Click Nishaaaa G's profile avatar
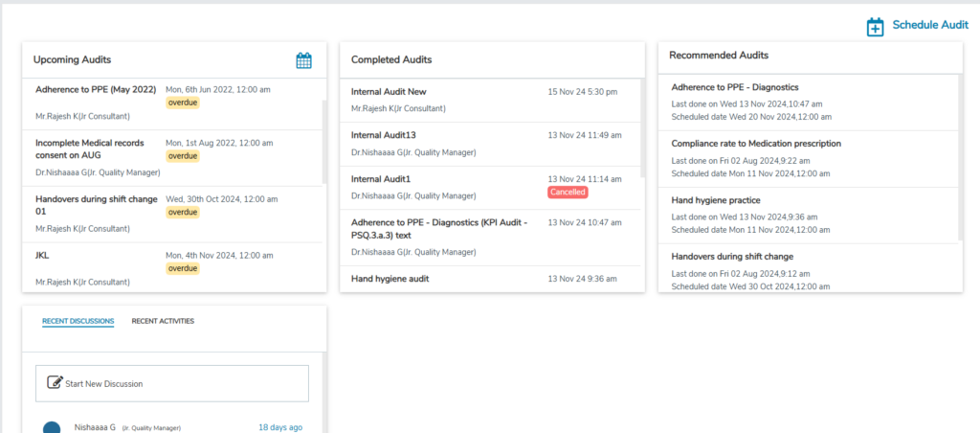This screenshot has height=433, width=980. [53, 427]
